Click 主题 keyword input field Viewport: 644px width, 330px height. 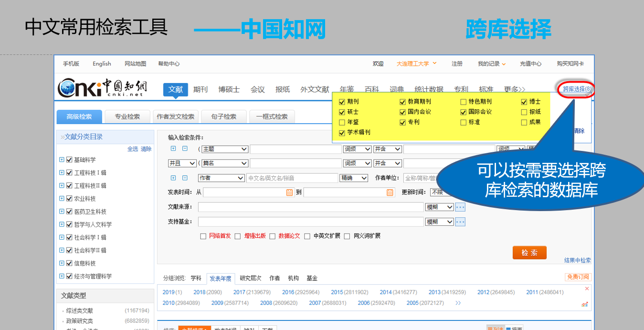[x=296, y=149]
